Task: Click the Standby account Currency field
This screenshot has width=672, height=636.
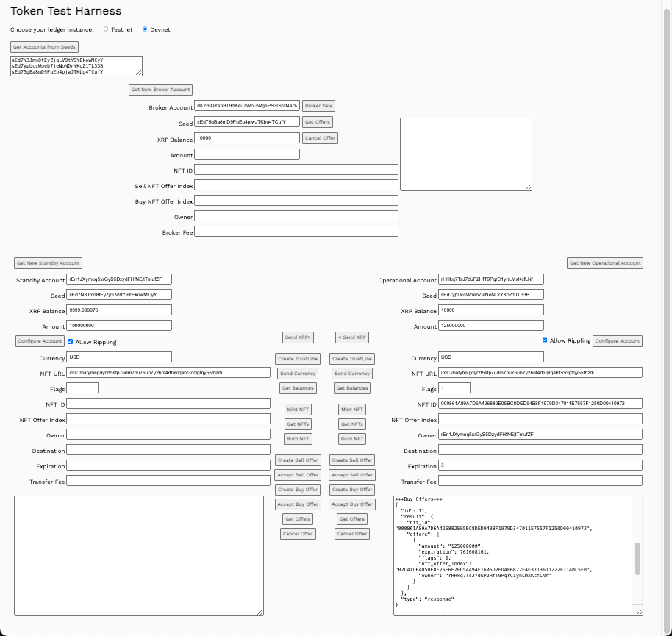Action: pos(119,357)
